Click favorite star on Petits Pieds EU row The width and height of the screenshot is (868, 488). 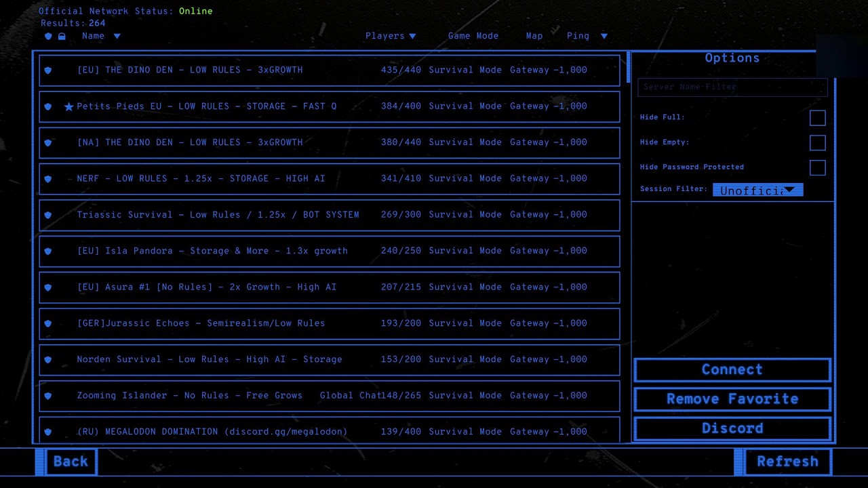[x=68, y=106]
